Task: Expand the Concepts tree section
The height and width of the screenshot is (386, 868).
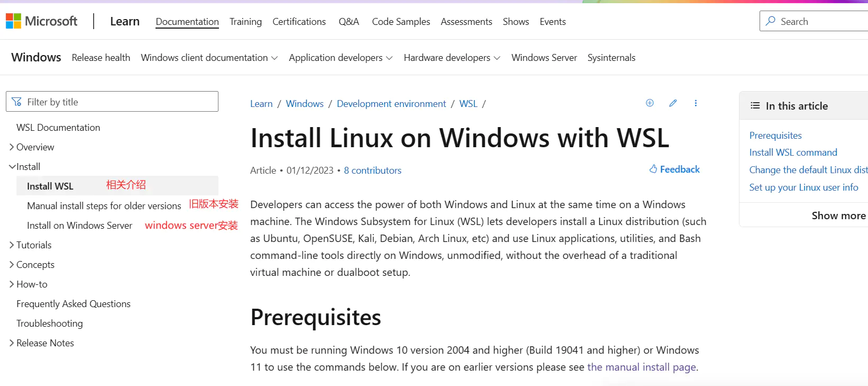Action: click(x=32, y=265)
